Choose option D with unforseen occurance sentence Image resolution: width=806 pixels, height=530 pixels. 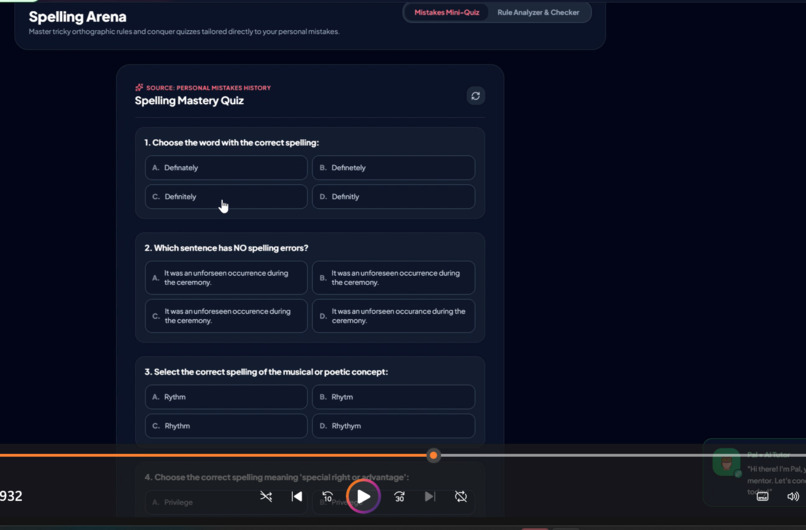pos(394,316)
